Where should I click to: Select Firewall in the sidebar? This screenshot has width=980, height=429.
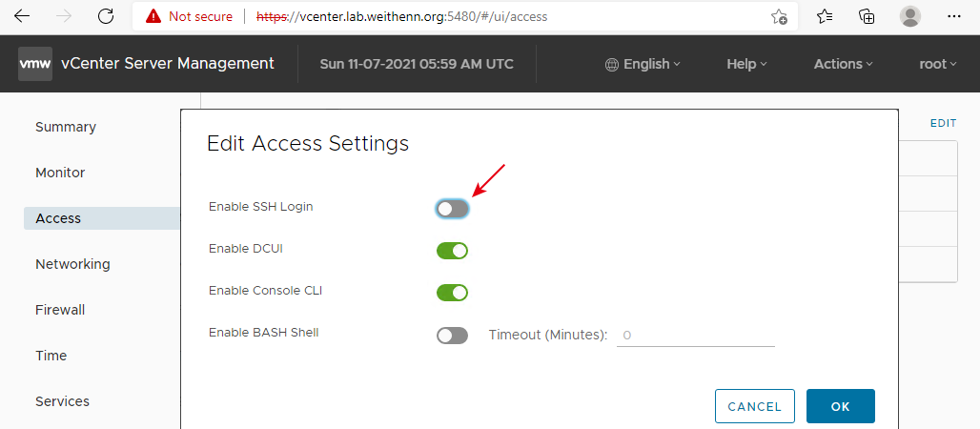60,310
